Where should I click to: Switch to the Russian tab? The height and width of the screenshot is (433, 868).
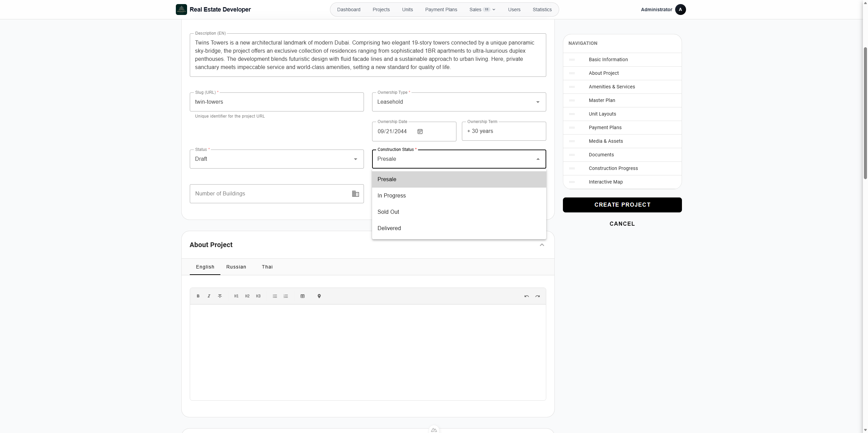(x=236, y=267)
